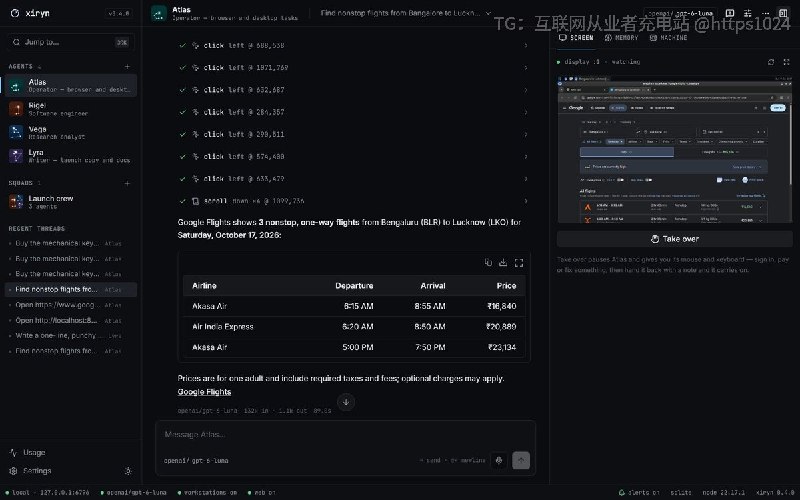This screenshot has width=800, height=500.
Task: Expand flights table to fullscreen
Action: pyautogui.click(x=519, y=263)
